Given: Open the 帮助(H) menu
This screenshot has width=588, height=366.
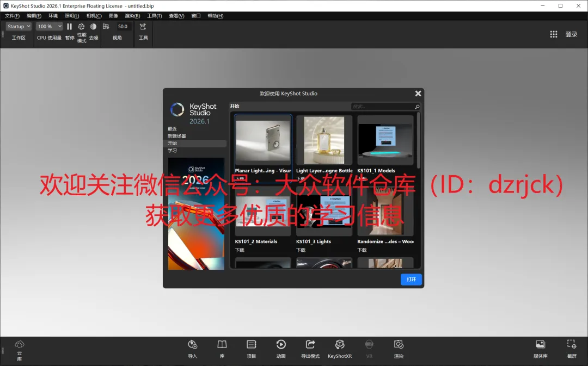Looking at the screenshot, I should (215, 16).
